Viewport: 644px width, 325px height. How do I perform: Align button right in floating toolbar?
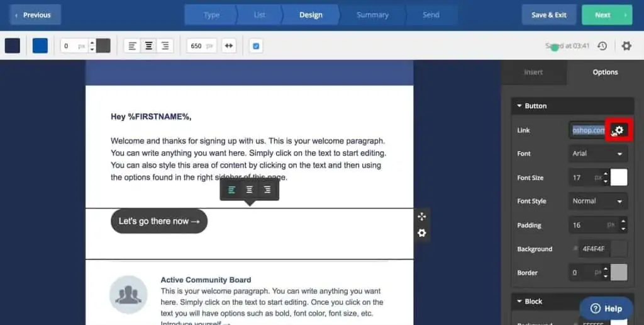pyautogui.click(x=267, y=190)
